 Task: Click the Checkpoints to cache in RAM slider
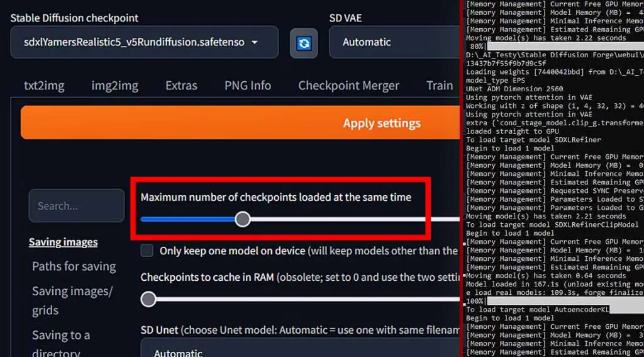coord(300,300)
